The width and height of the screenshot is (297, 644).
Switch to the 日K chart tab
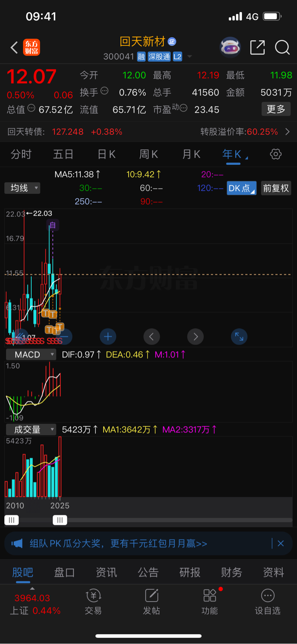[x=106, y=155]
